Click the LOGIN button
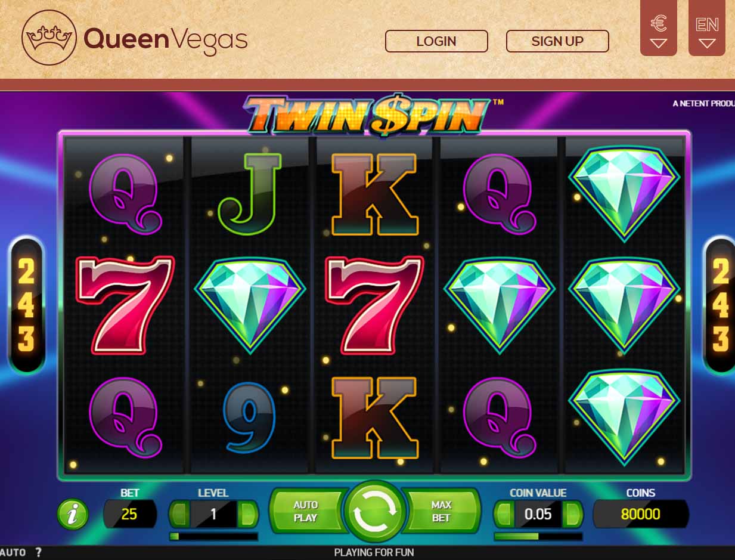This screenshot has height=560, width=735. (x=436, y=41)
